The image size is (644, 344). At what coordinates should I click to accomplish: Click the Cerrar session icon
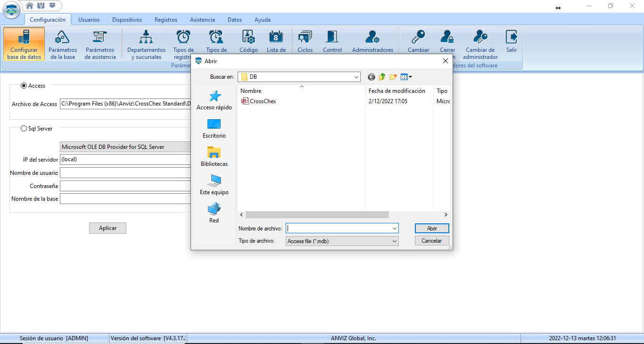click(x=447, y=37)
